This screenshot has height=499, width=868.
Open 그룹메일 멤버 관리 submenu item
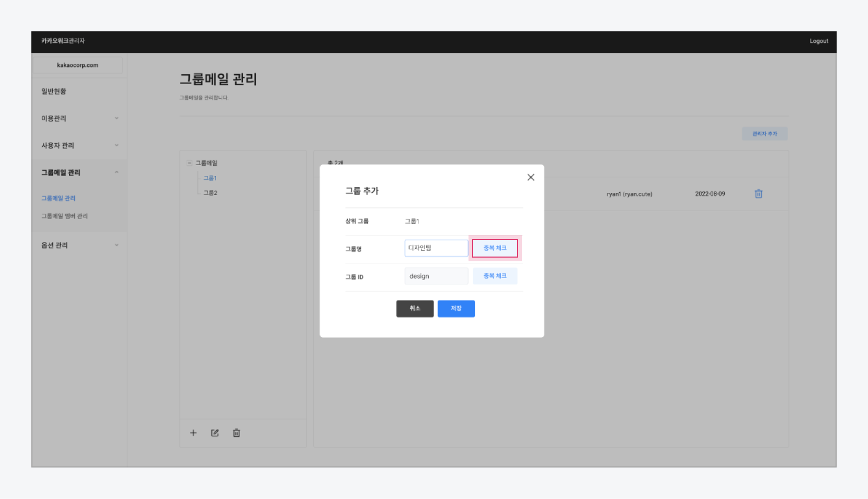[64, 216]
